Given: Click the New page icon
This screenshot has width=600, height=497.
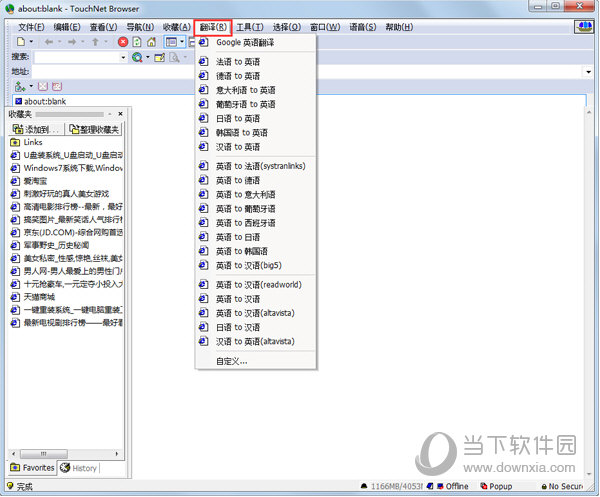Looking at the screenshot, I should (x=21, y=42).
